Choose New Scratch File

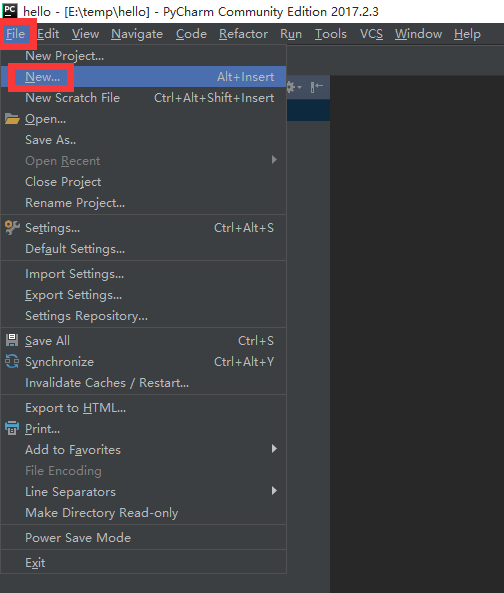[143, 98]
